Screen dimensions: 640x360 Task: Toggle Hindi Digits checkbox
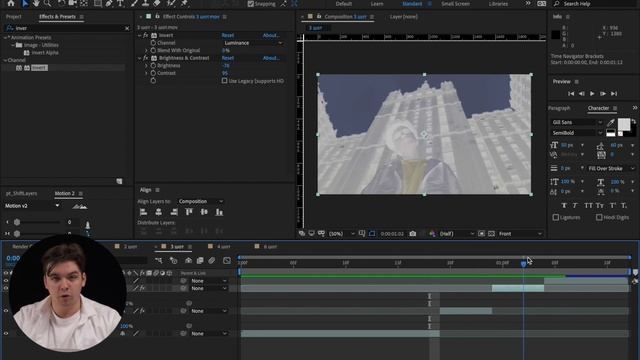click(599, 217)
